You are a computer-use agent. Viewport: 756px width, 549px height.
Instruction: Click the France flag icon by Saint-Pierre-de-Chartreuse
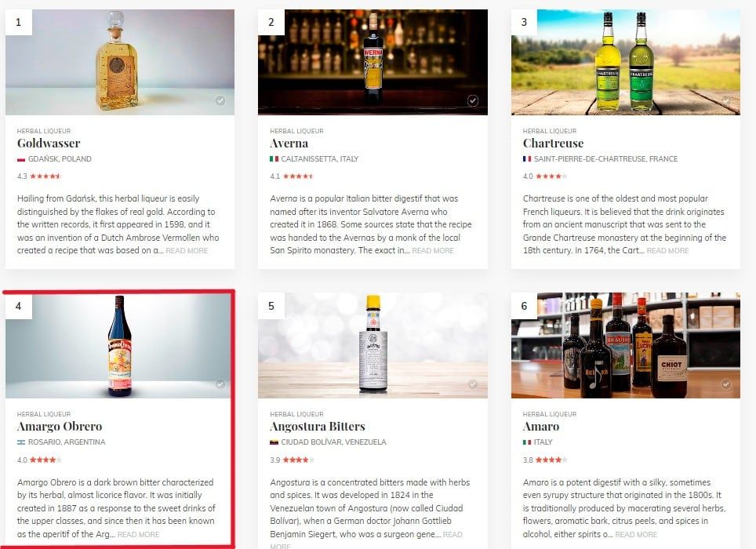click(x=527, y=159)
